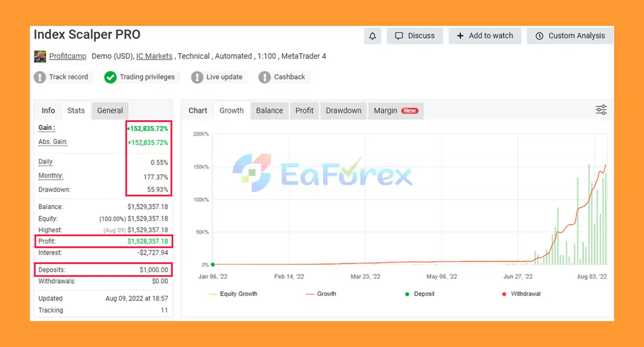Click the Tracking count 11

point(165,310)
